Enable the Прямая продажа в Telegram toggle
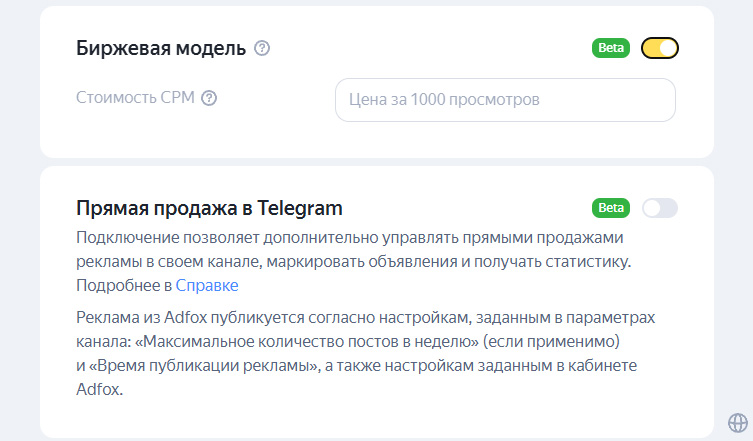The width and height of the screenshot is (753, 441). tap(660, 208)
